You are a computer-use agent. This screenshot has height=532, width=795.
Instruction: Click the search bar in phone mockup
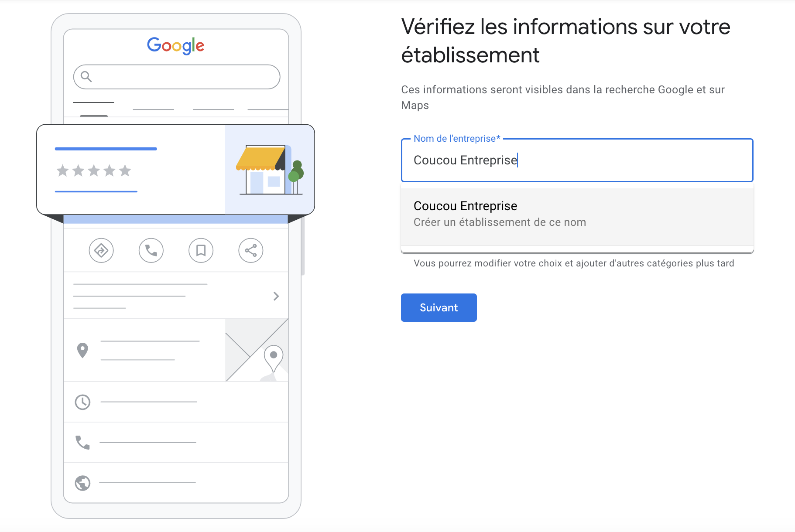pos(177,77)
